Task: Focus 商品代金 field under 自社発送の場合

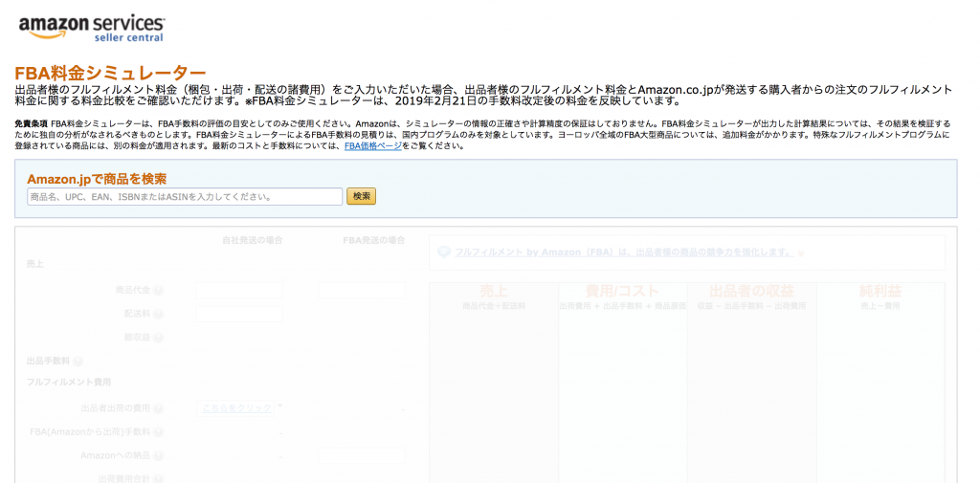Action: coord(239,291)
